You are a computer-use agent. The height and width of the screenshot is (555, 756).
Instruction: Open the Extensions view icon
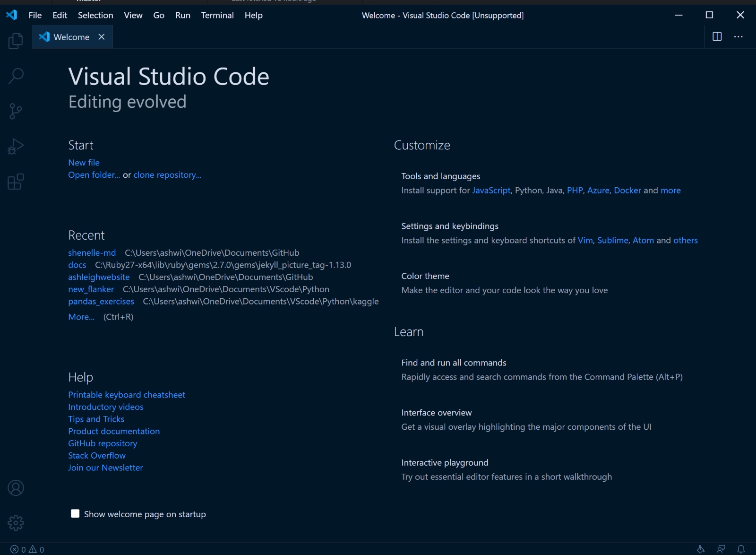16,182
